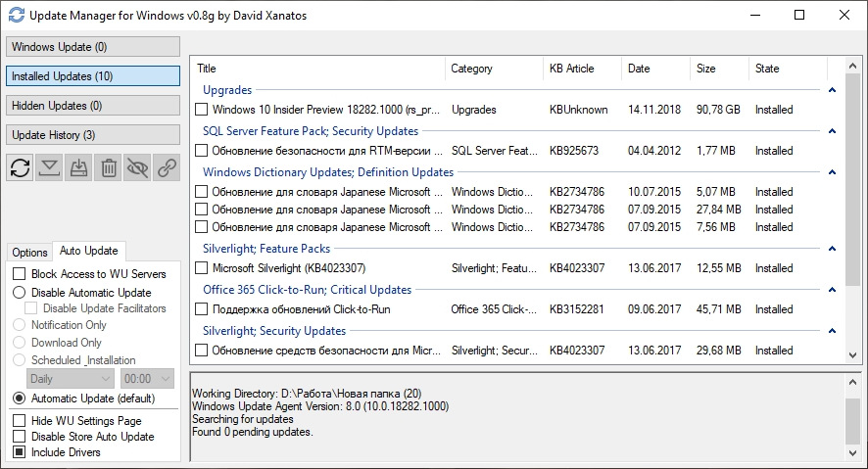
Task: Click the trash uninstall updates icon
Action: [x=109, y=167]
